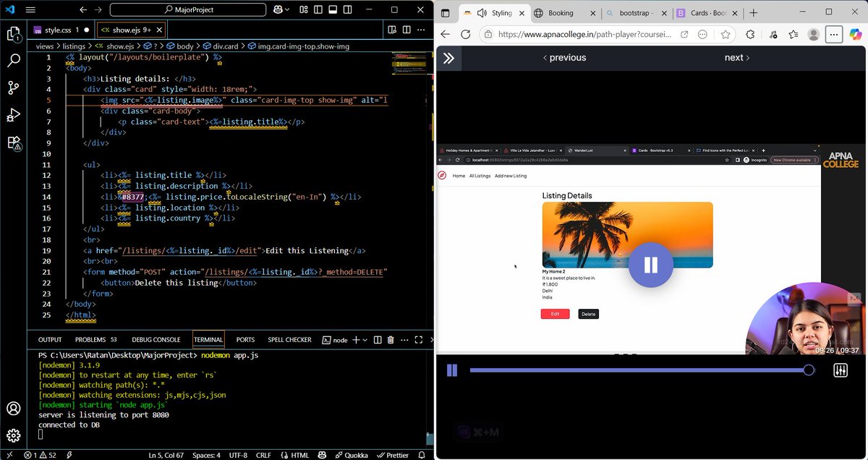This screenshot has width=868, height=460.
Task: Open the Extensions view in VS Code
Action: point(14,142)
